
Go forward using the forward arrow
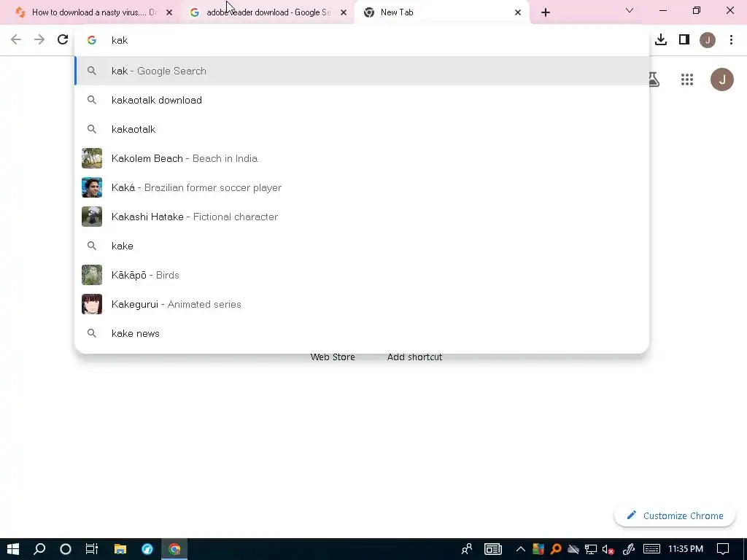(39, 39)
